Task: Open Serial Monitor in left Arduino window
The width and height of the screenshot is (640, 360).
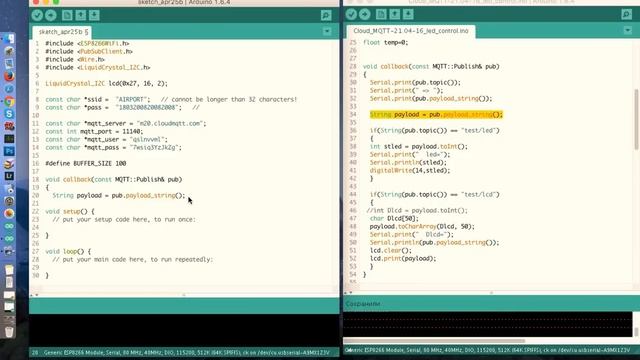Action: point(326,16)
